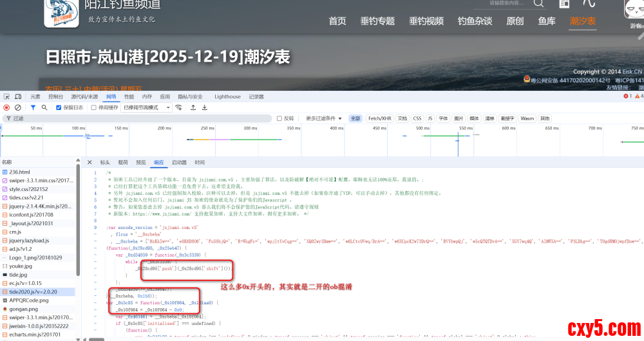Open the network search magnifier icon
The height and width of the screenshot is (341, 644).
click(x=44, y=107)
